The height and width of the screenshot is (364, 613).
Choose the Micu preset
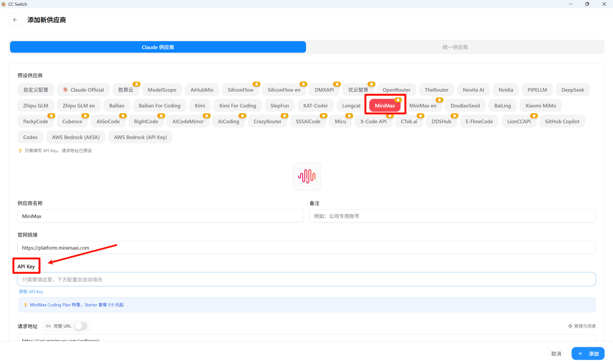pyautogui.click(x=341, y=121)
